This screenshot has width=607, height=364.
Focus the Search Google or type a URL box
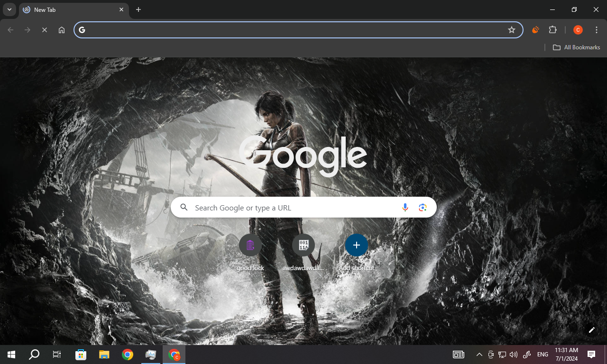pyautogui.click(x=303, y=208)
